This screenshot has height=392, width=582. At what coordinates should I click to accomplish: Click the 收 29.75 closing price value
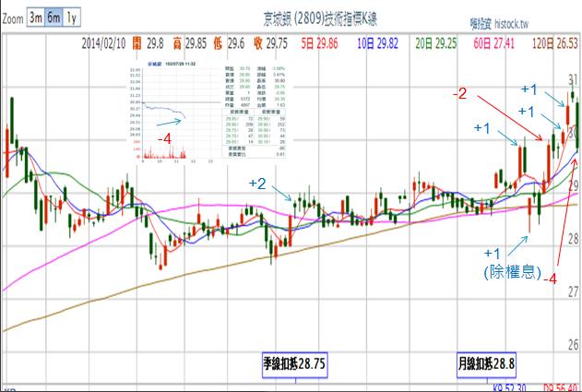266,42
